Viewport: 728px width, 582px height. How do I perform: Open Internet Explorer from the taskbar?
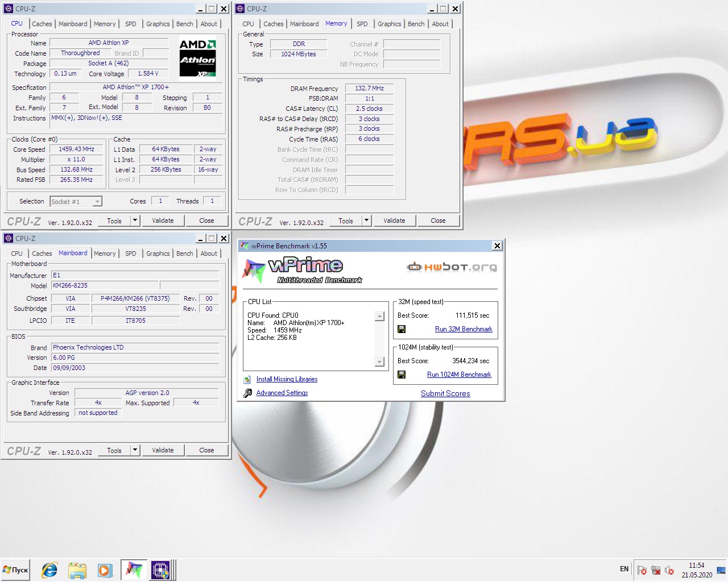pyautogui.click(x=49, y=570)
